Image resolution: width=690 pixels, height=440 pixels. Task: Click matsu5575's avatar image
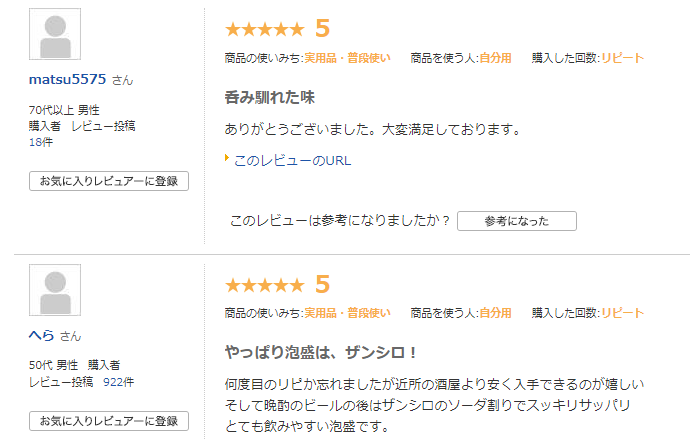(x=55, y=34)
